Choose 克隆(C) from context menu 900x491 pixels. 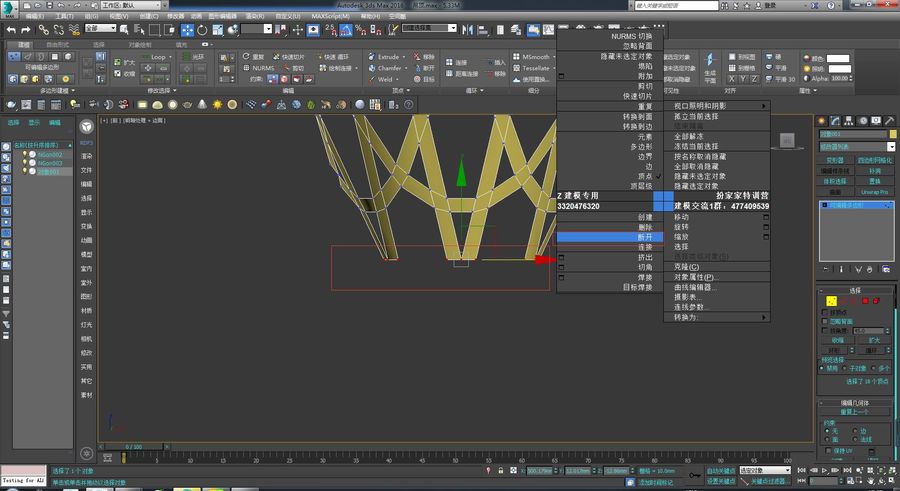click(717, 267)
